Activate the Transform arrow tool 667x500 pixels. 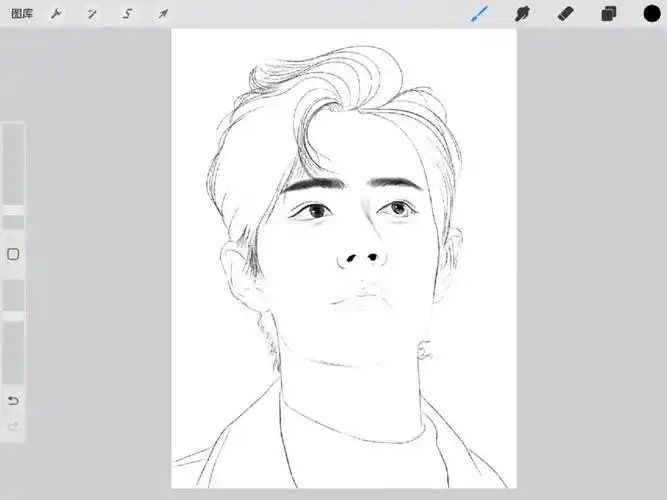pyautogui.click(x=162, y=14)
